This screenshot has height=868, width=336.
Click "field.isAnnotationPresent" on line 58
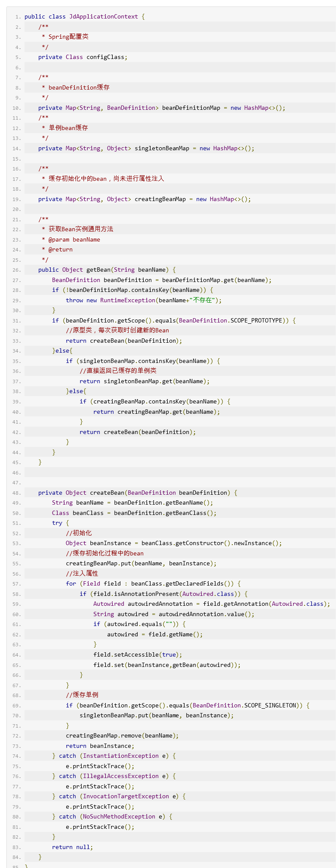(x=136, y=594)
